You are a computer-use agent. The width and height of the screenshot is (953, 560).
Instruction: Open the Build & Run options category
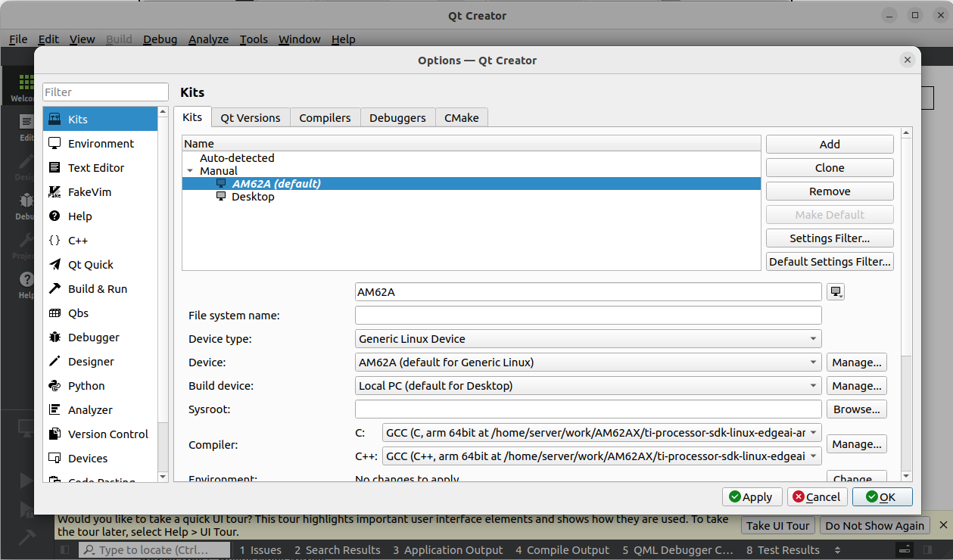[100, 289]
